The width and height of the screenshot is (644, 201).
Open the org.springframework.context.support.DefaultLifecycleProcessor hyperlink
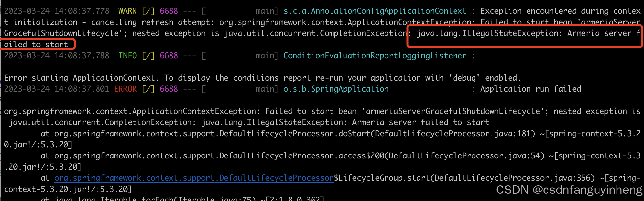[x=194, y=178]
